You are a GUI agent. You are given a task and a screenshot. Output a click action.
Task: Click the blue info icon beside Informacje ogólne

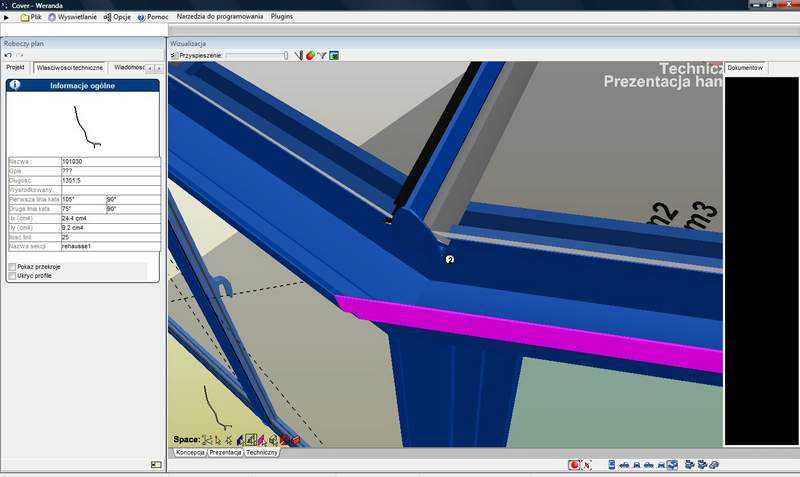click(x=15, y=86)
